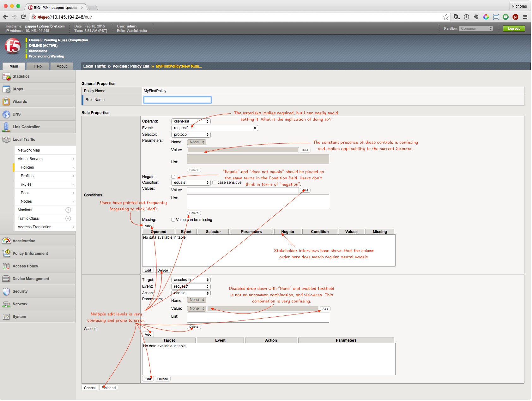Create new Monitor with plus icon

[68, 210]
